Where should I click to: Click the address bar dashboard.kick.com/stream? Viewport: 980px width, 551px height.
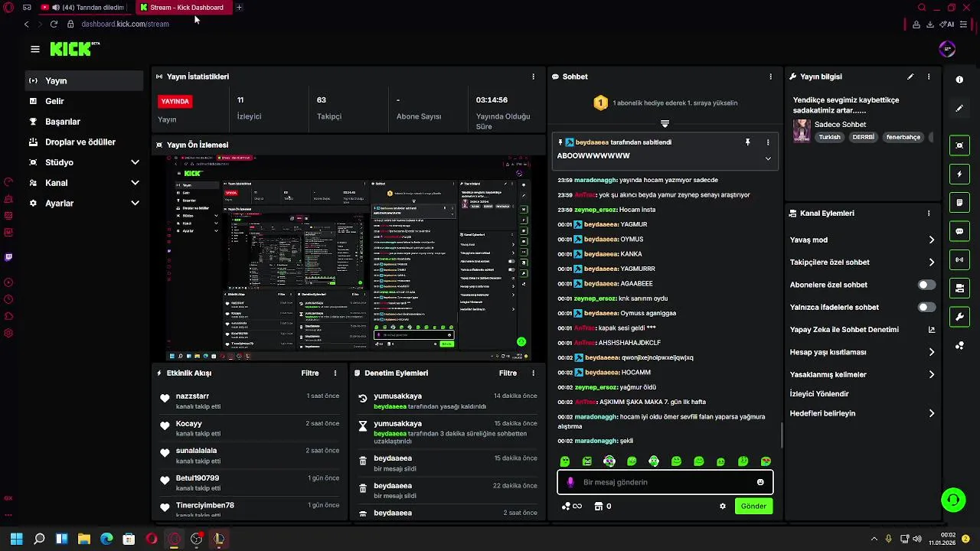125,24
